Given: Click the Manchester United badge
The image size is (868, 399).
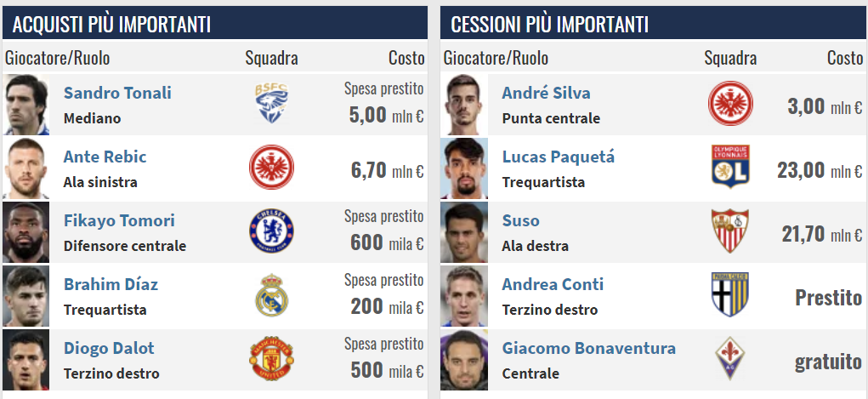Looking at the screenshot, I should coord(271,359).
